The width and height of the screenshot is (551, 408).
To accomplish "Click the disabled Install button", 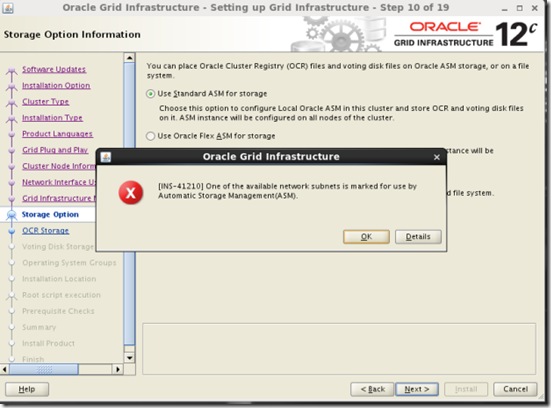I will [466, 389].
